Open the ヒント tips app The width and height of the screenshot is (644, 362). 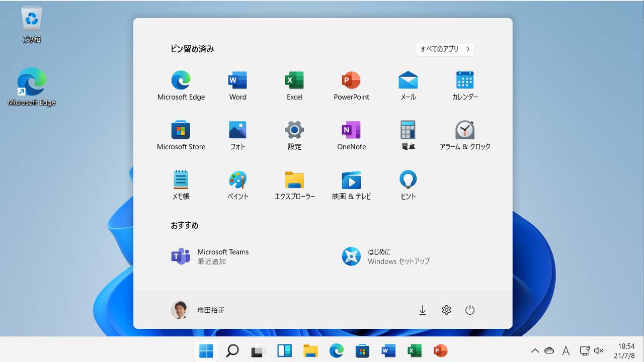408,185
